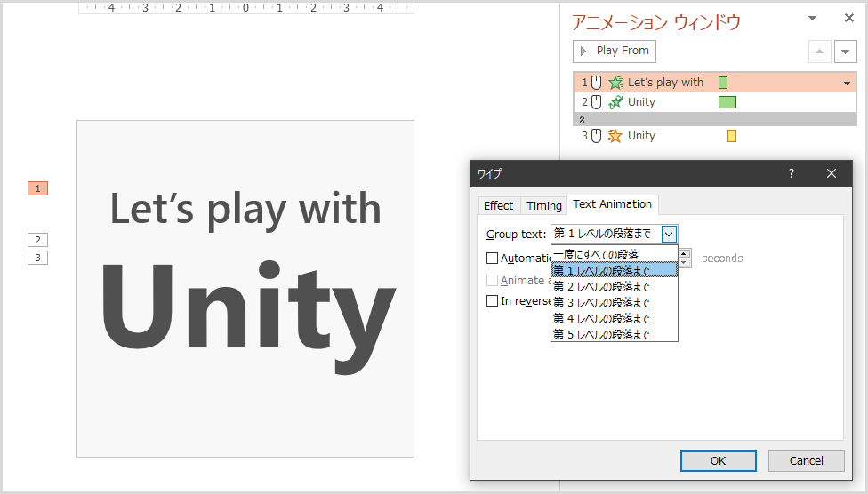
Task: Open the animation pane options arrow
Action: click(x=812, y=19)
